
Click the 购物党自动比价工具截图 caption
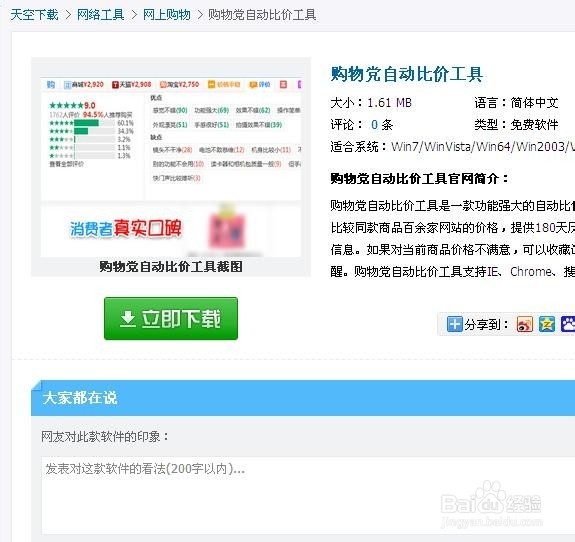(171, 267)
